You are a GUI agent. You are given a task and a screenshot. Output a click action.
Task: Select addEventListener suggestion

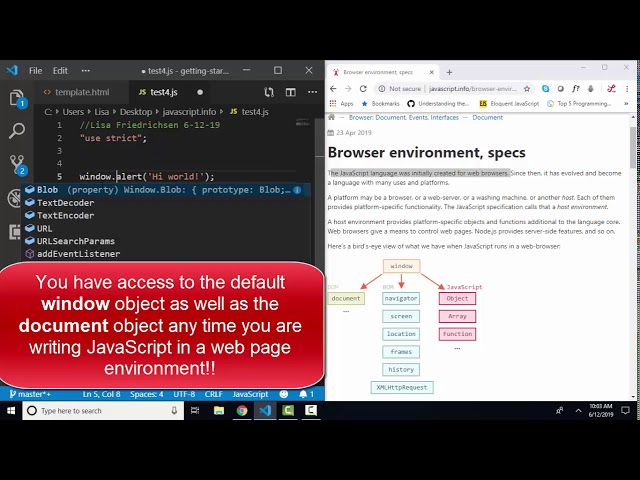coord(166,254)
